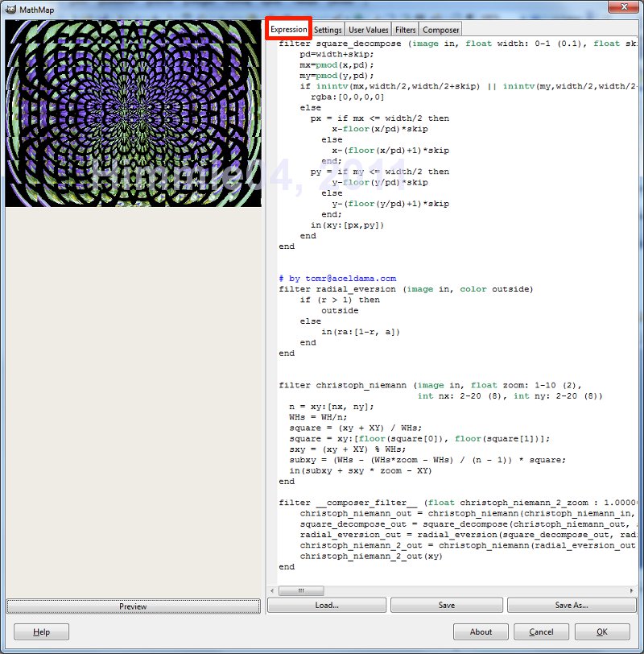Click the 'square_decompose_out =' code line
Screen dimensions: 644x654
tap(468, 524)
